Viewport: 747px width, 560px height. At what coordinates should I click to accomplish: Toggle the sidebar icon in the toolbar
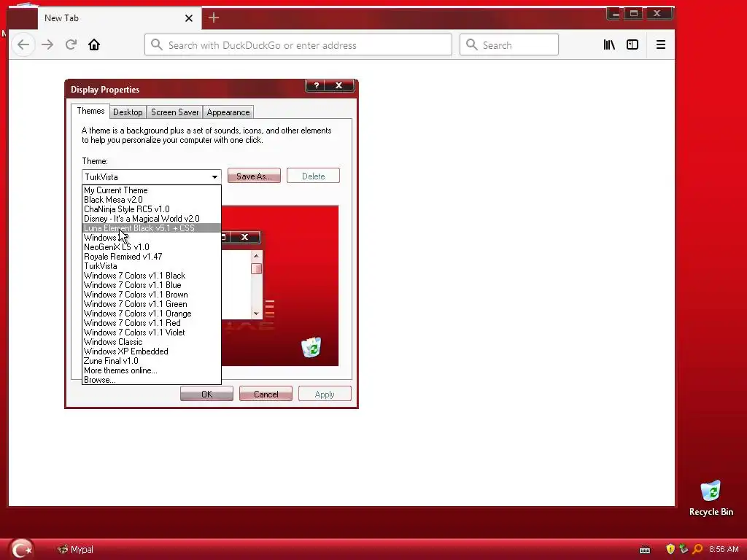632,44
